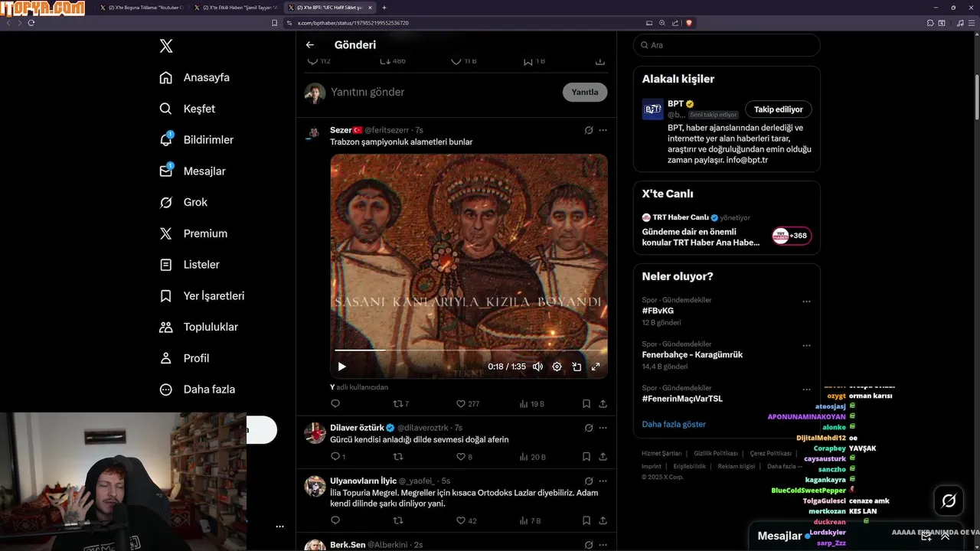Switch to 'X'te Etkili Haber' browser tab
This screenshot has height=551, width=980.
point(235,7)
